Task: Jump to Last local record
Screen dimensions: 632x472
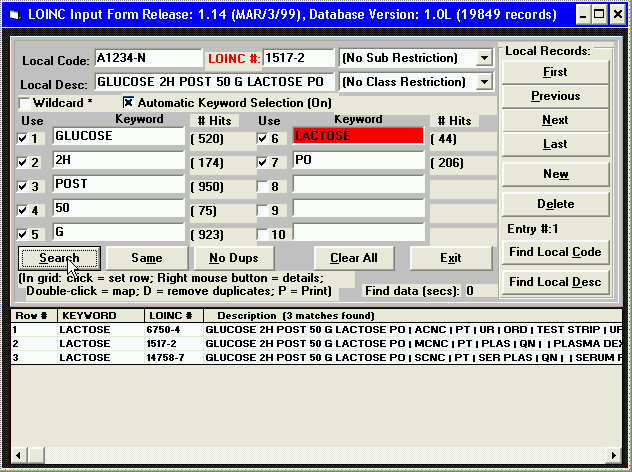Action: click(x=555, y=144)
